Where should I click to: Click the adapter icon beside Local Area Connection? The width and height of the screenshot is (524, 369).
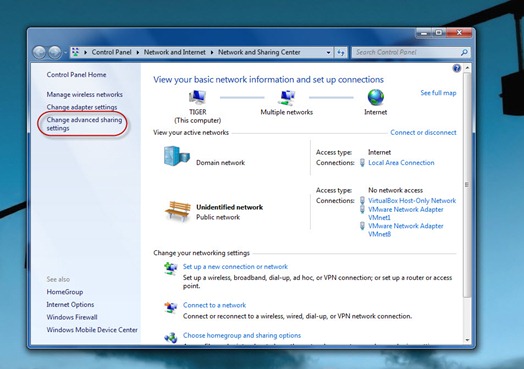point(362,163)
